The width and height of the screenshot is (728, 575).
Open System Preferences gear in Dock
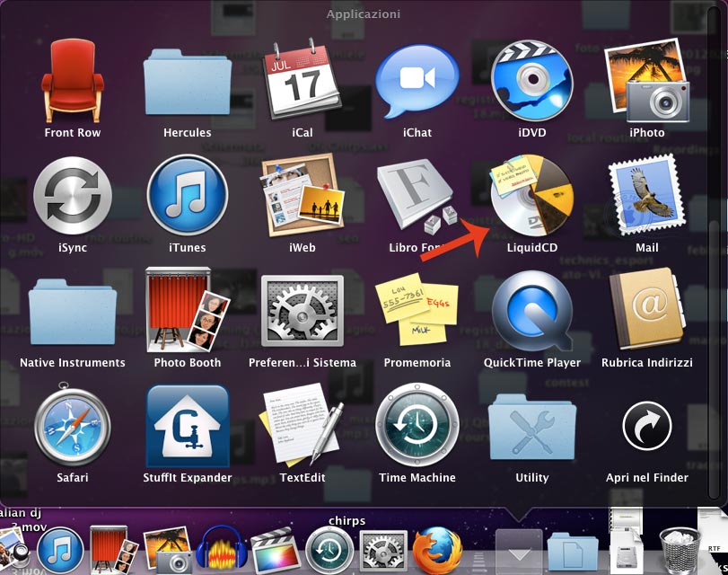coord(383,551)
